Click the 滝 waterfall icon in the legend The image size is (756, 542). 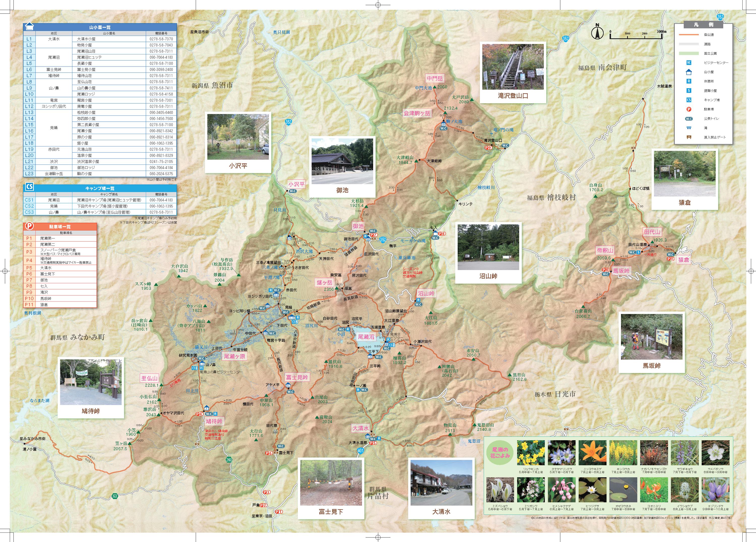pos(689,128)
